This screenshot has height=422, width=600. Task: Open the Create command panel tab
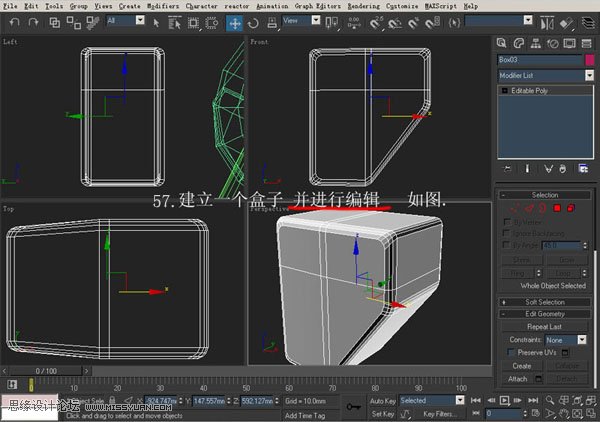(x=502, y=43)
